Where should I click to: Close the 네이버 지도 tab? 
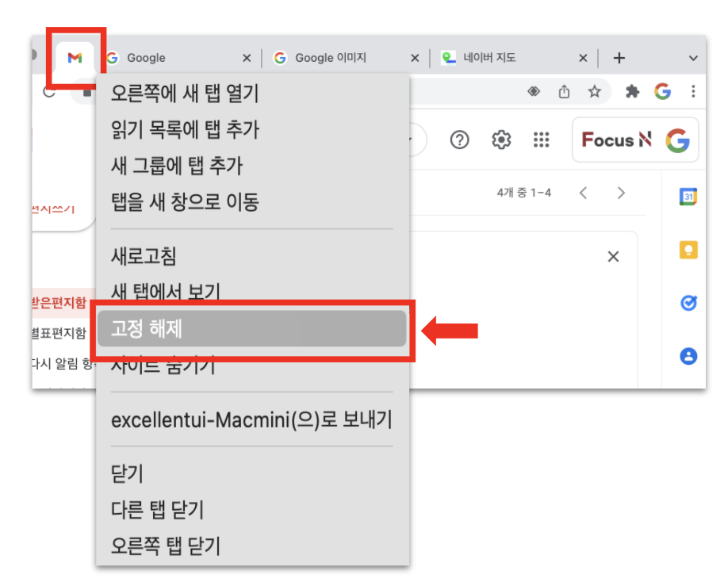pyautogui.click(x=583, y=58)
